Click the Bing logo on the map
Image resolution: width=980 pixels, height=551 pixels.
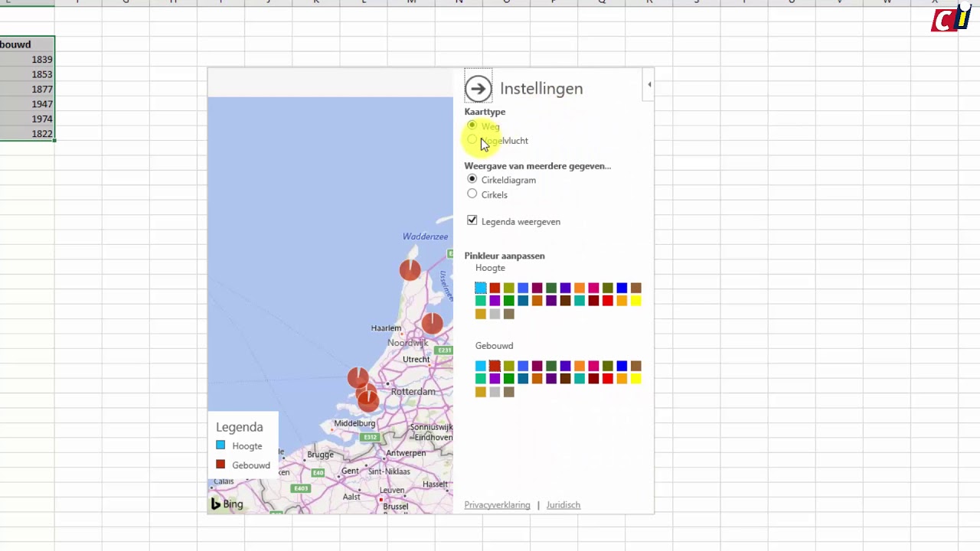(x=227, y=504)
